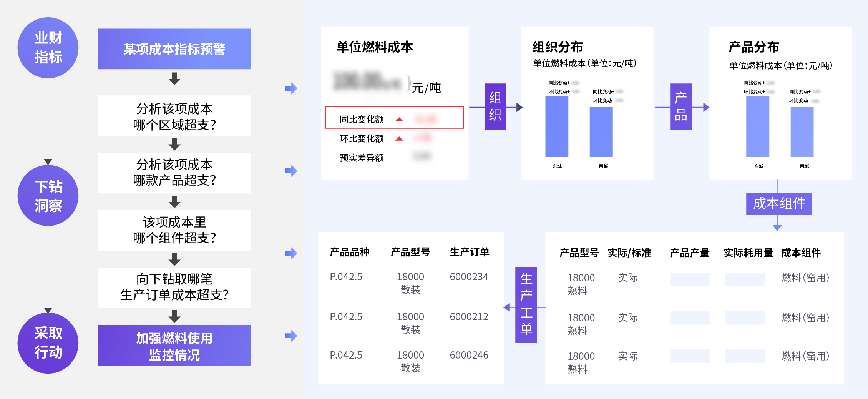Select the 环比变化额 row label
This screenshot has width=868, height=399.
(362, 139)
